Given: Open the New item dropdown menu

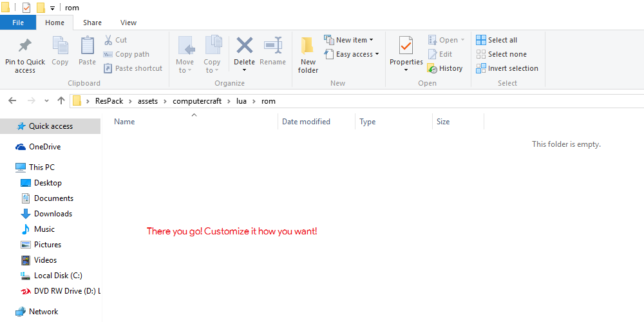Looking at the screenshot, I should coord(371,40).
